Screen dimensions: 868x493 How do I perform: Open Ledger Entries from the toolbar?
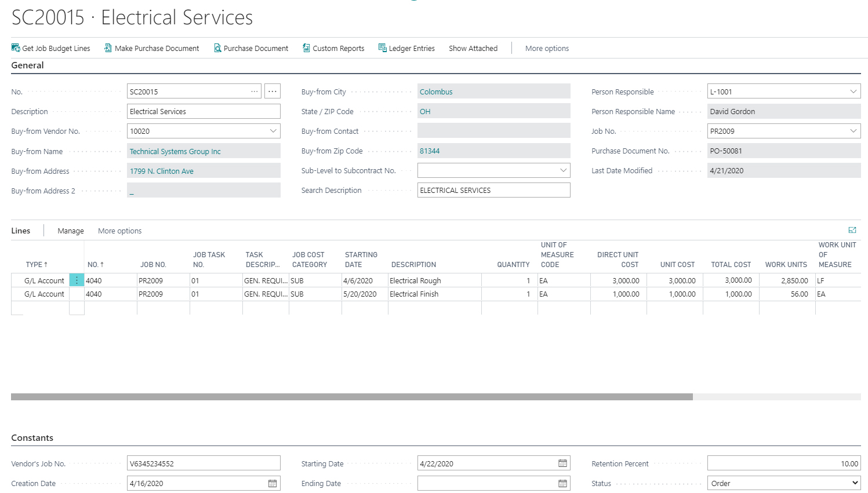[382, 48]
